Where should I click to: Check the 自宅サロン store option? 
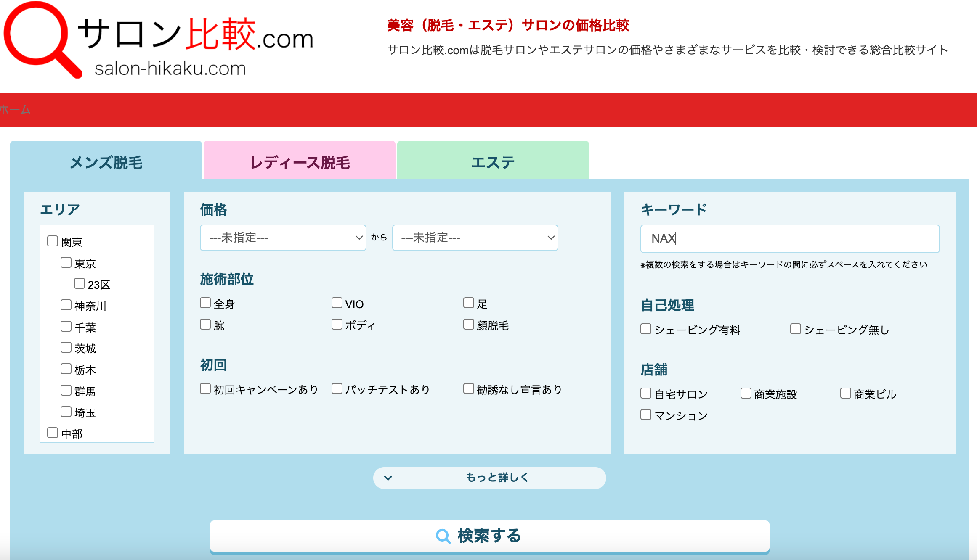646,394
